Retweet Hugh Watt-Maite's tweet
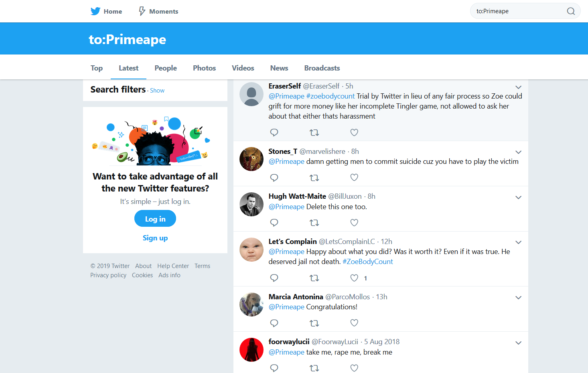Screen dimensions: 588x373 tap(314, 223)
